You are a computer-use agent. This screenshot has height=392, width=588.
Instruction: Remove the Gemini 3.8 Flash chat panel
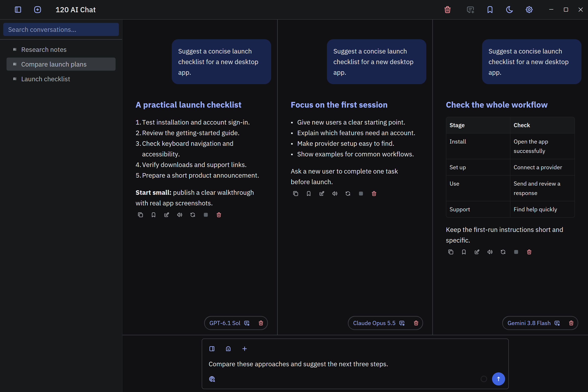coord(571,323)
